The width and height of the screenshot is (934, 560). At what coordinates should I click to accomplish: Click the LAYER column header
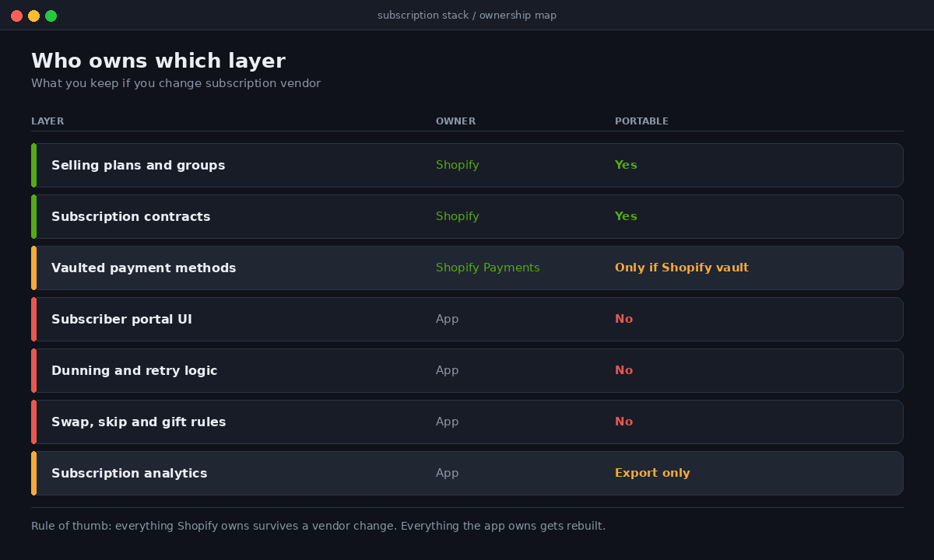pos(47,121)
